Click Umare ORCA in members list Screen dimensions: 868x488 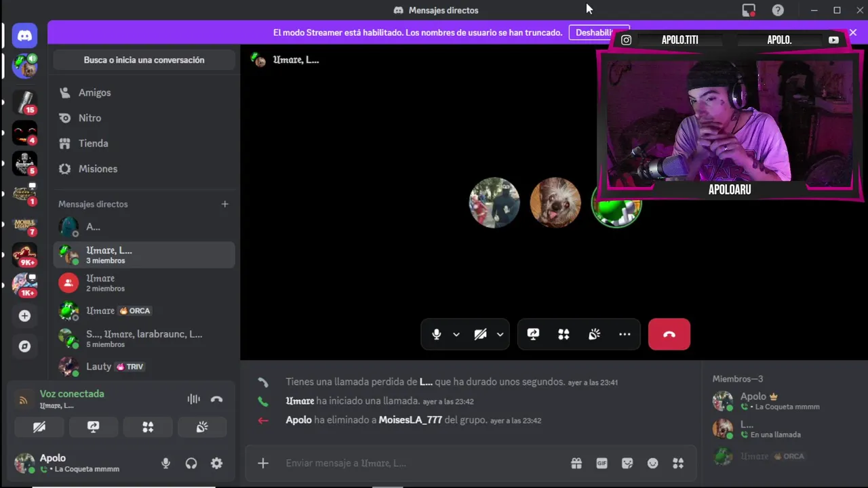point(785,456)
